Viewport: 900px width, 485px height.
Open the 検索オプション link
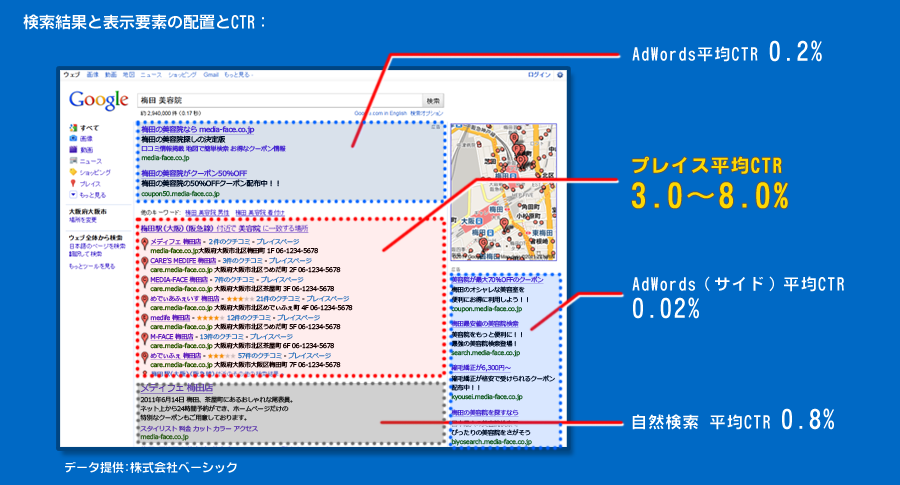point(426,114)
